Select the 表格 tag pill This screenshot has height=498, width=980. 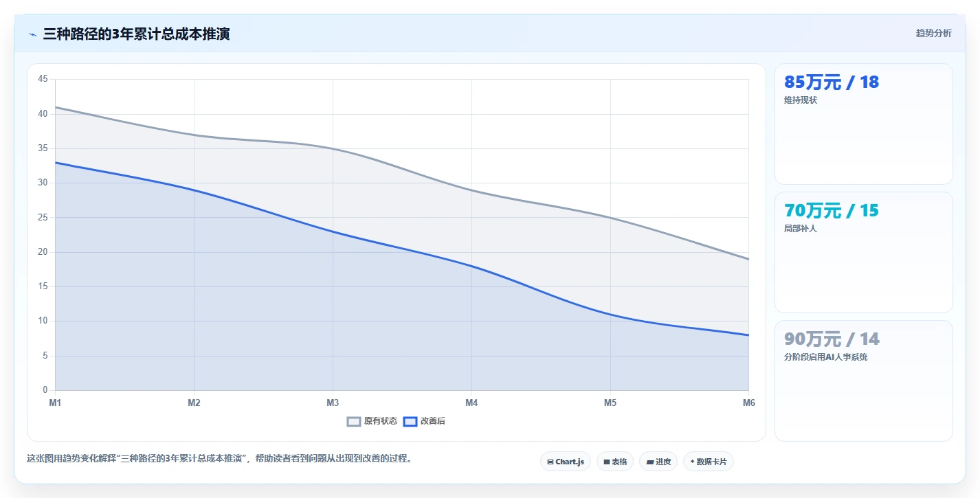615,462
